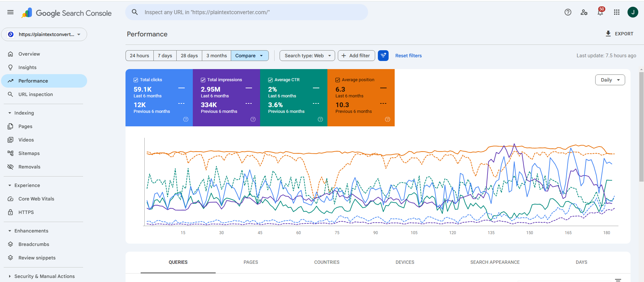
Task: Click the Breadcrumbs layers icon
Action: 10,244
